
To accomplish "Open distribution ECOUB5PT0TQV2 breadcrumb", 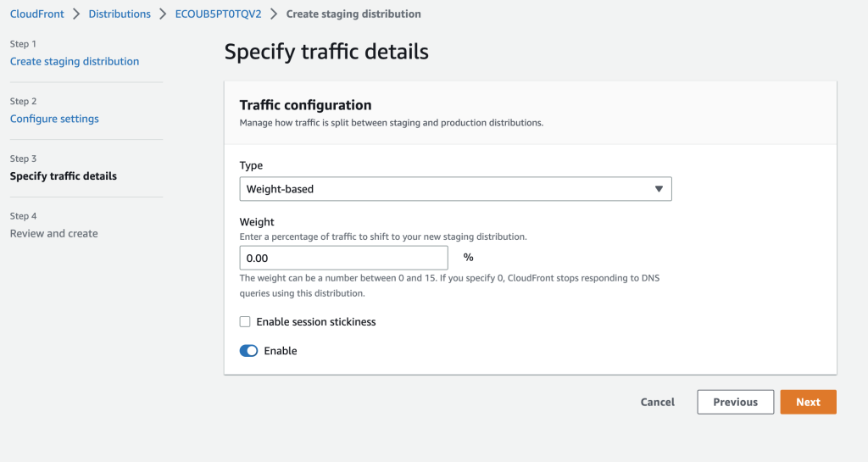I will coord(218,14).
